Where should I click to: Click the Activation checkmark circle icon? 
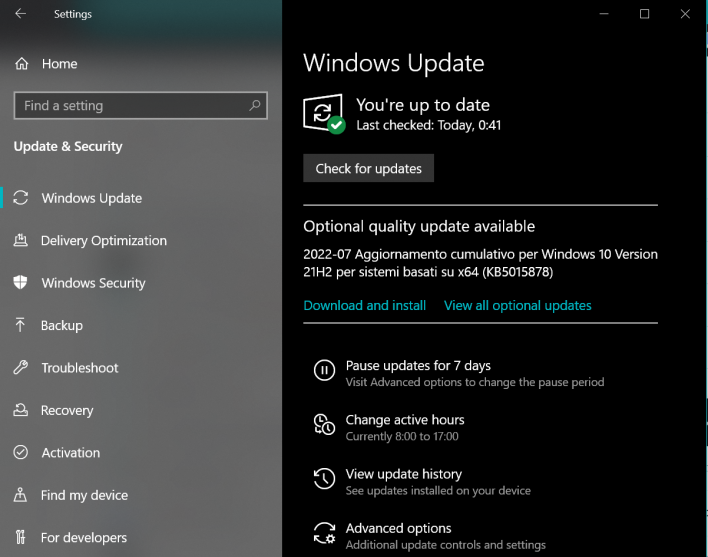click(x=21, y=452)
